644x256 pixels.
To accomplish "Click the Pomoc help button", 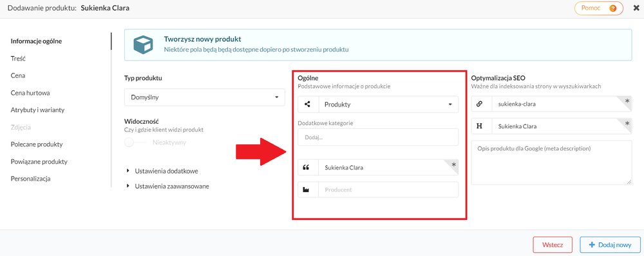I will pyautogui.click(x=598, y=8).
